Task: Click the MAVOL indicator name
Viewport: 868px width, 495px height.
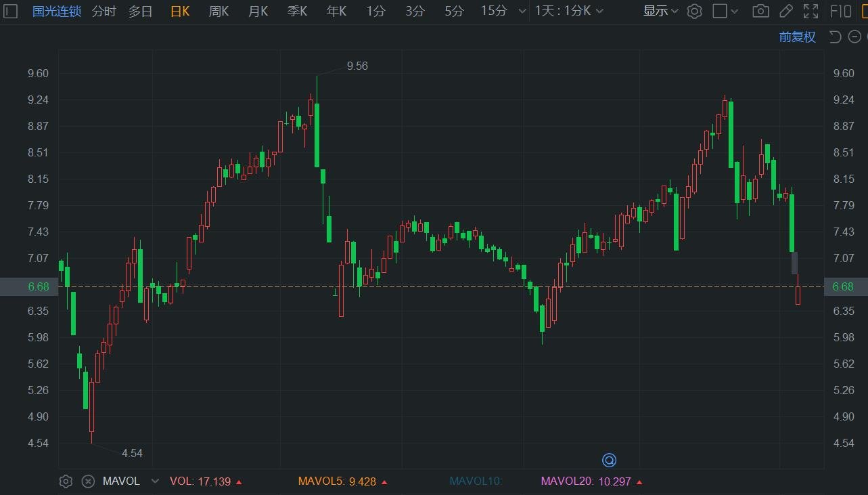Action: coord(121,481)
